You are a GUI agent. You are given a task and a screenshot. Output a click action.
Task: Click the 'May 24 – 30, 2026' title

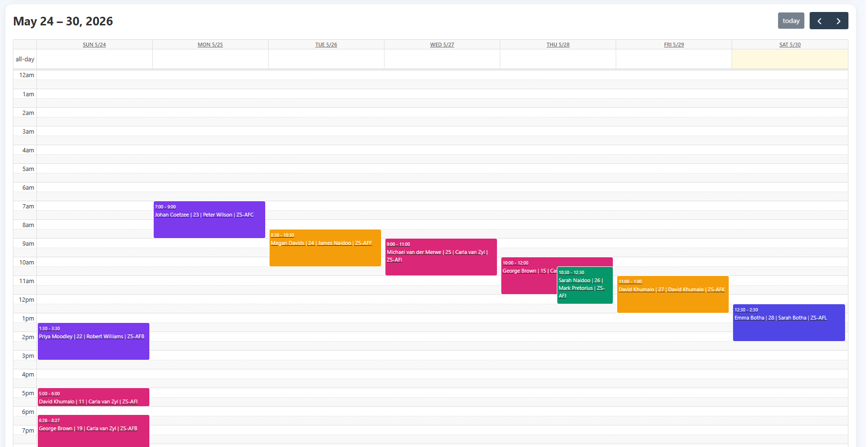click(x=63, y=21)
